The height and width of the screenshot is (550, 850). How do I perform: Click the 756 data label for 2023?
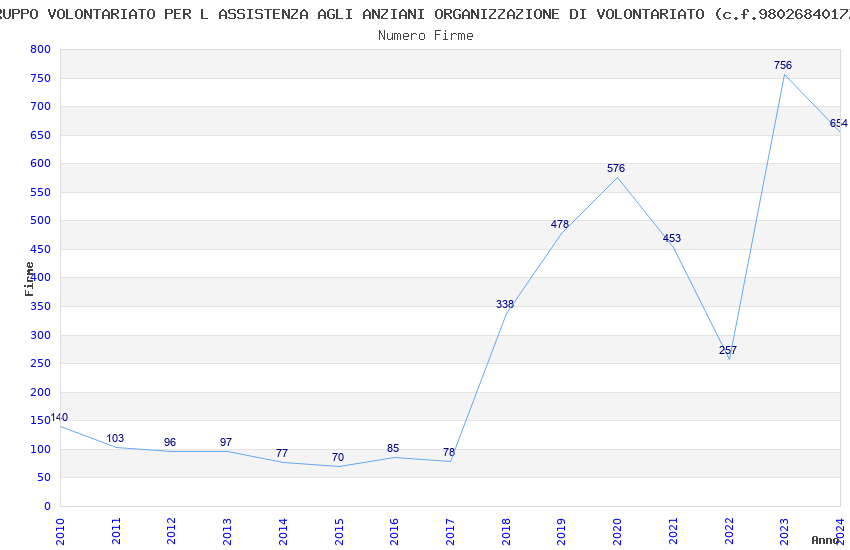783,66
